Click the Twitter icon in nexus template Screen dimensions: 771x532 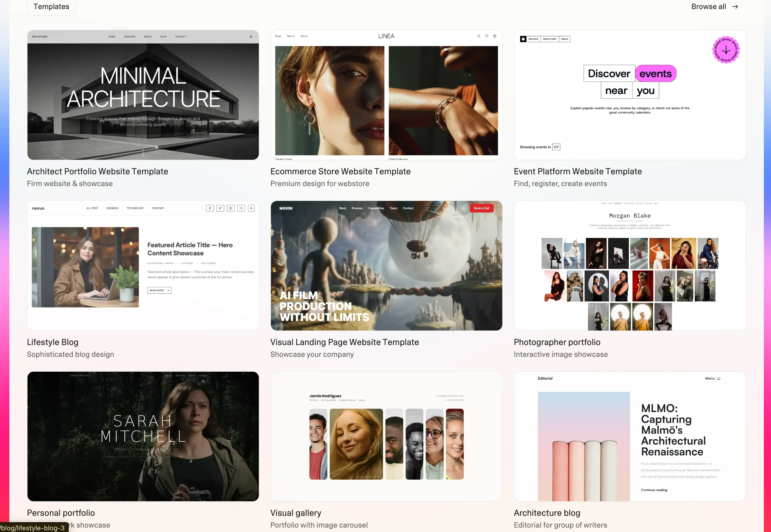(220, 208)
